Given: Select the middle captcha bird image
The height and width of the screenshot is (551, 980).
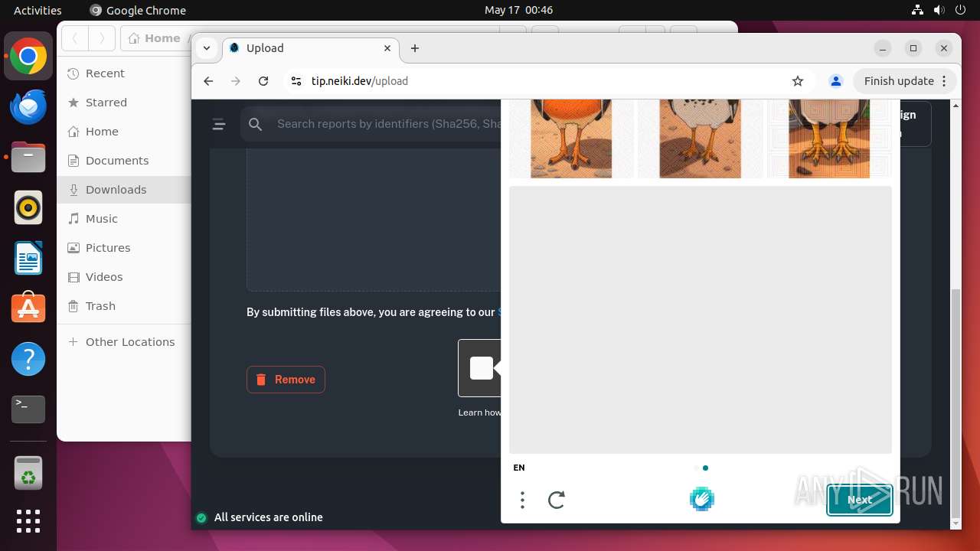Looking at the screenshot, I should (701, 139).
